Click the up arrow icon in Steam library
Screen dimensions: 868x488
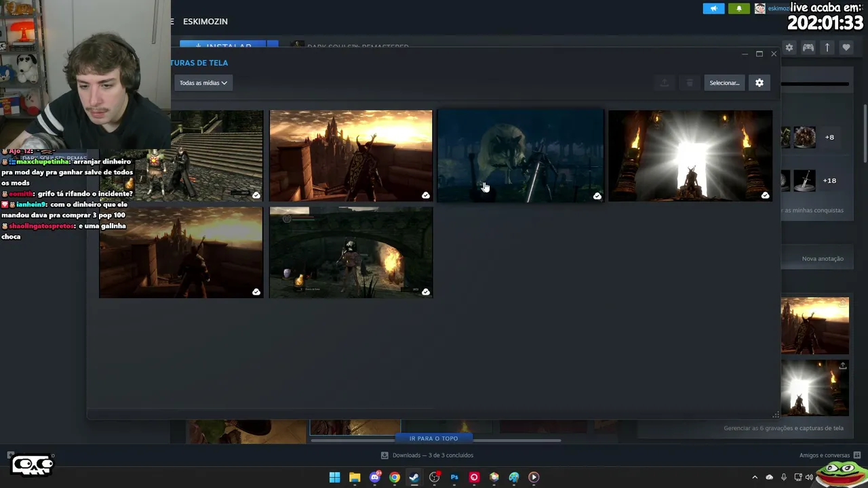[827, 47]
